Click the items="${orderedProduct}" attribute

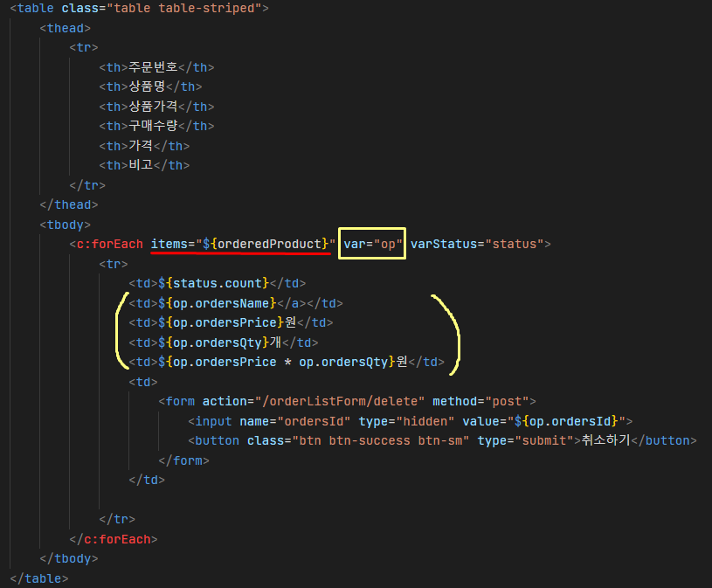tap(243, 244)
